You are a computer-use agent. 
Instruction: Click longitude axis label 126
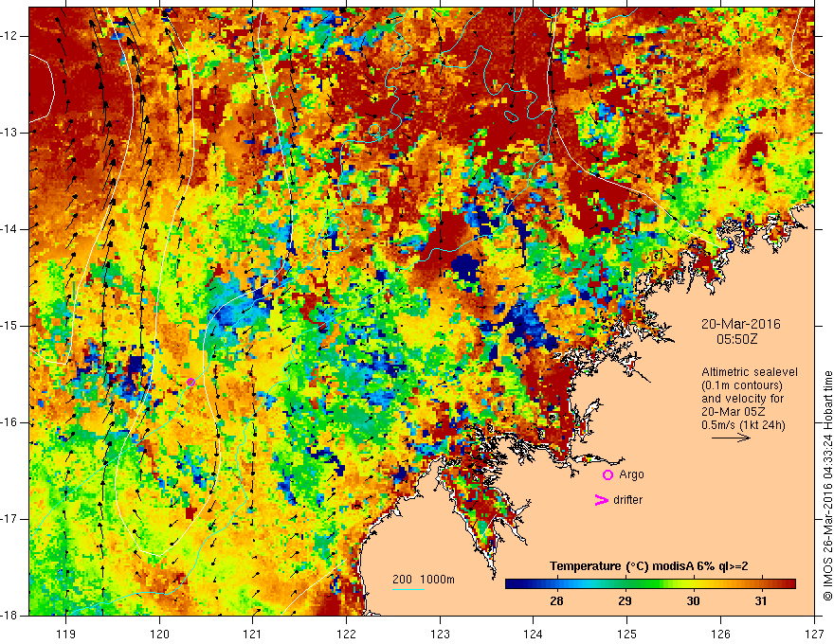click(x=720, y=634)
